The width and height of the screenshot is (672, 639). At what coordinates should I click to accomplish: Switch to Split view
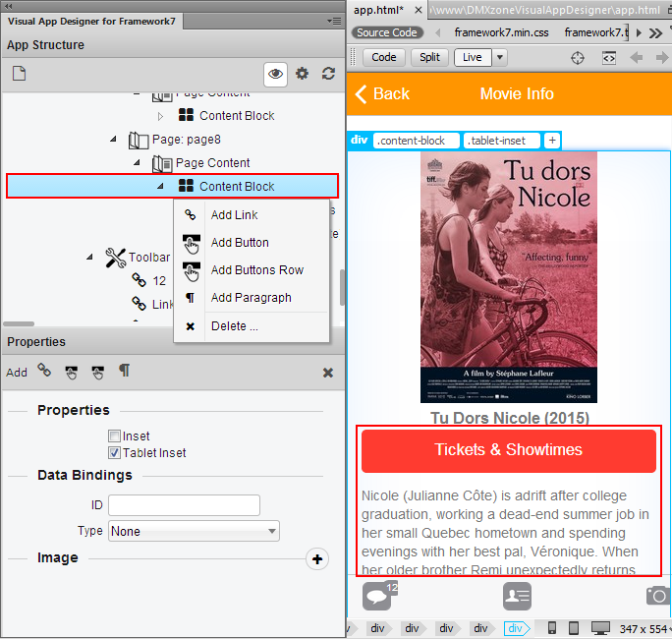pyautogui.click(x=429, y=57)
